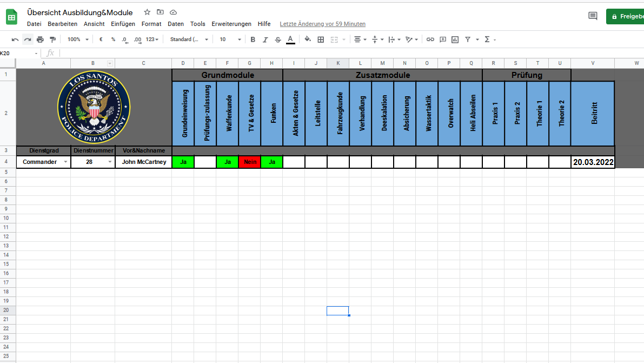
Task: Print the spreadsheet with printer icon
Action: pyautogui.click(x=40, y=39)
